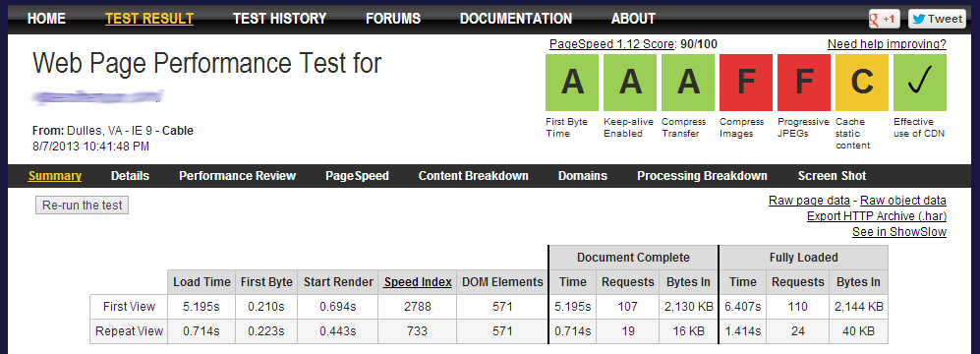This screenshot has width=980, height=354.
Task: Click the 110 fully loaded requests value
Action: 798,307
